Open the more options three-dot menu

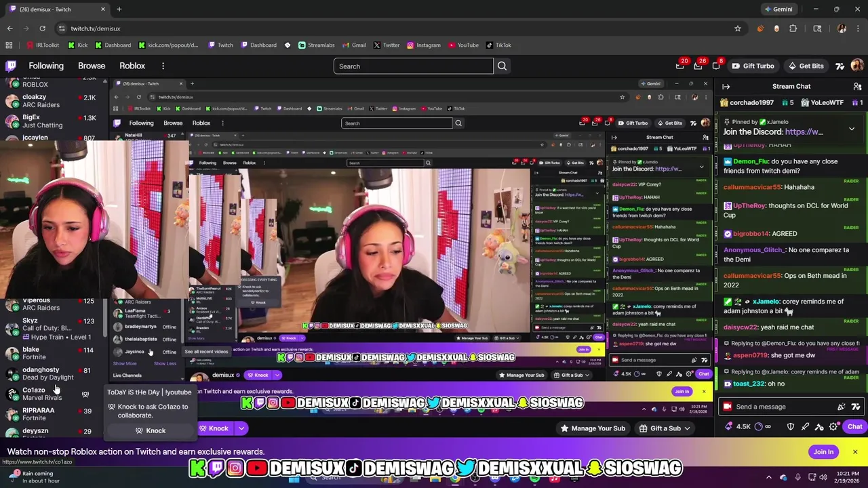[163, 66]
